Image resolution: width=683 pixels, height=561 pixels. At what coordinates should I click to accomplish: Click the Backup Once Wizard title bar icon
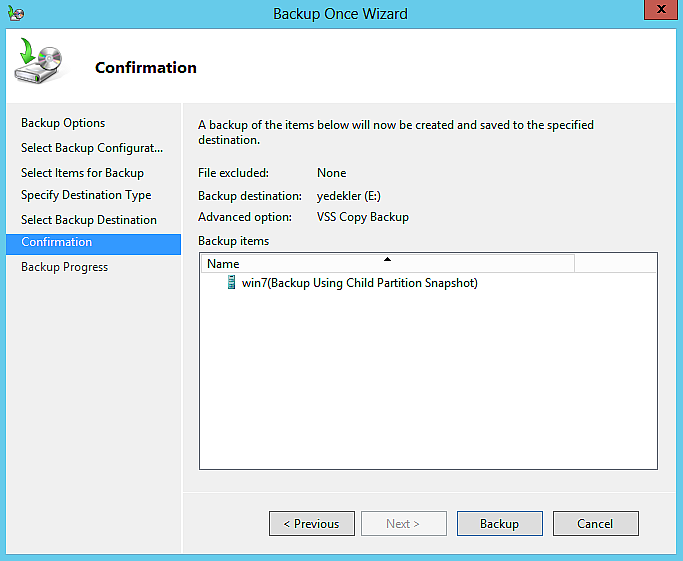click(x=16, y=14)
